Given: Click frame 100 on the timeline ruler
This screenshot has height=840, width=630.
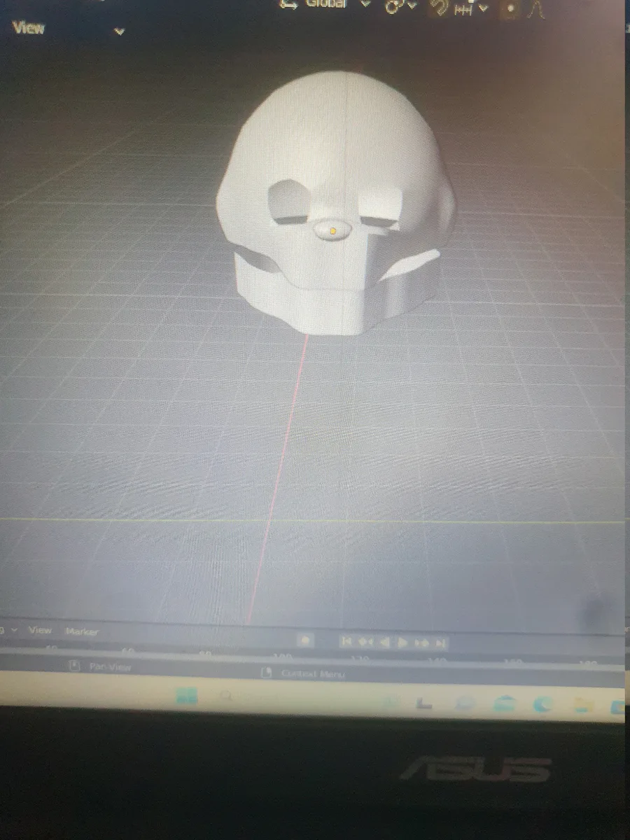Looking at the screenshot, I should coord(281,656).
